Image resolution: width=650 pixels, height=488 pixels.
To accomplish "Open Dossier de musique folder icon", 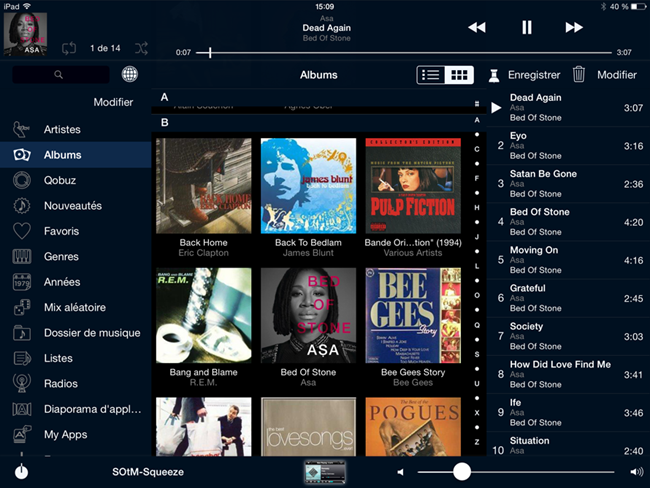I will 22,333.
